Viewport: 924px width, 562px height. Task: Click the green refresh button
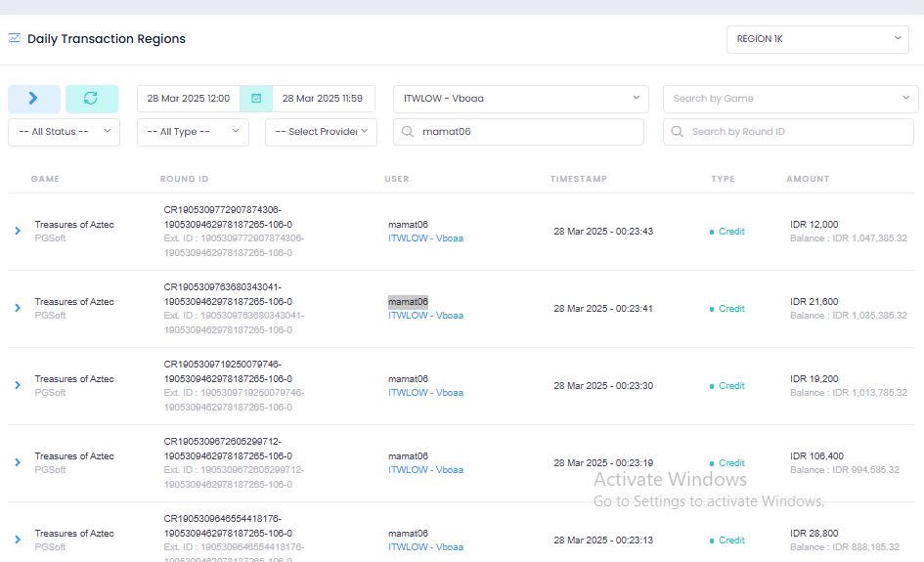(91, 99)
